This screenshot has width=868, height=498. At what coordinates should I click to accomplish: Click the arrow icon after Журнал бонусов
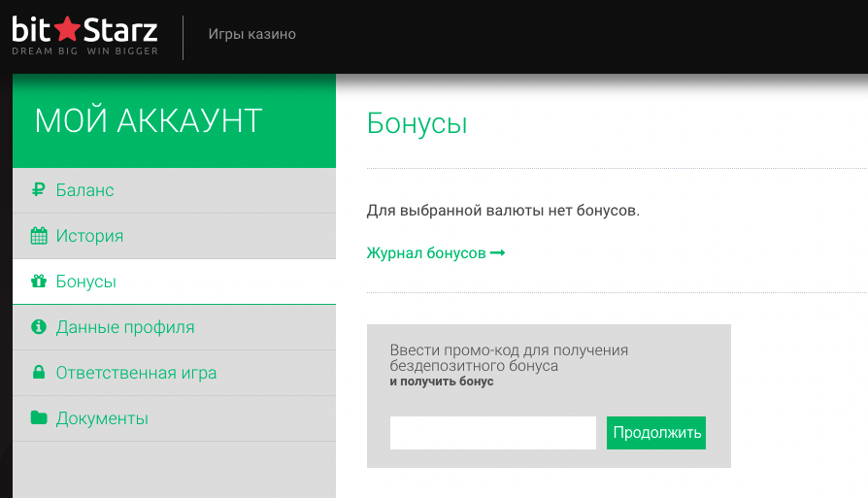498,253
